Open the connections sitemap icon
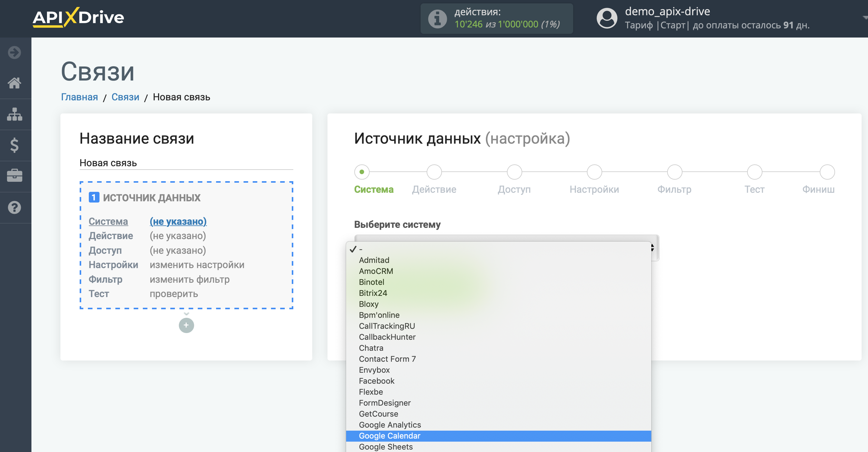The width and height of the screenshot is (868, 452). click(x=14, y=114)
